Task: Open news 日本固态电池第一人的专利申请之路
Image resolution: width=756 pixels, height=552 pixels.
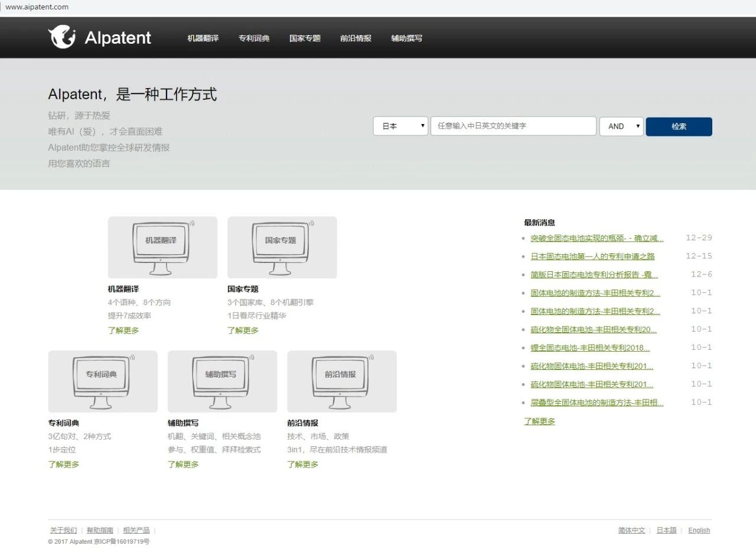Action: (x=592, y=256)
